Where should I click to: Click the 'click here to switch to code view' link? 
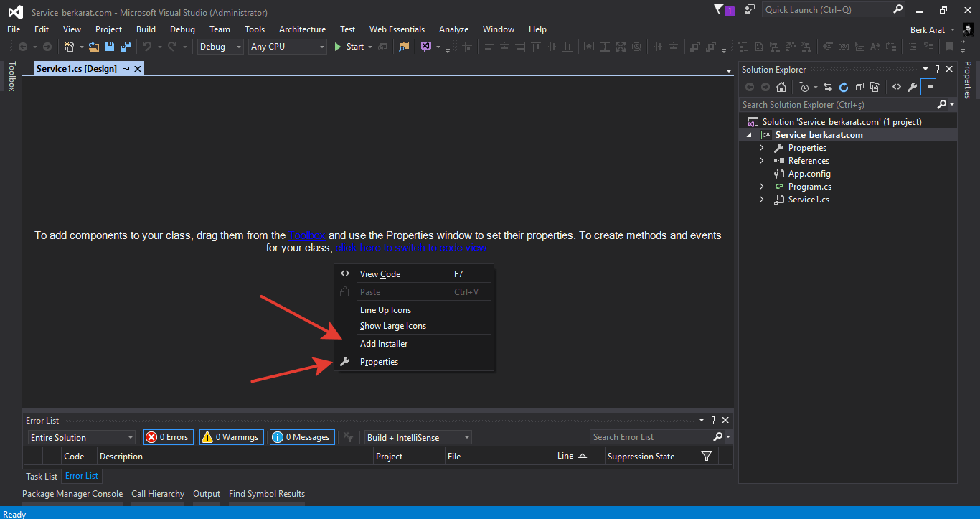pyautogui.click(x=411, y=248)
